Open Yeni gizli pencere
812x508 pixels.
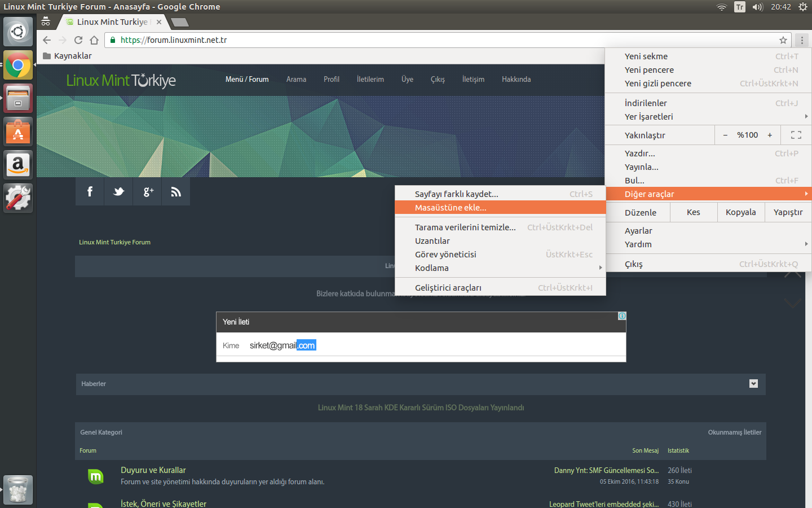(x=708, y=84)
